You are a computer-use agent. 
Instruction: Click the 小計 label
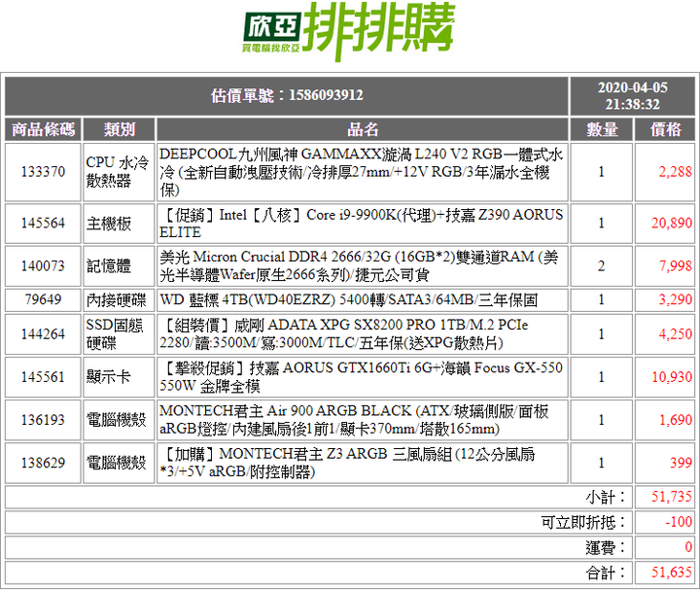pos(607,497)
